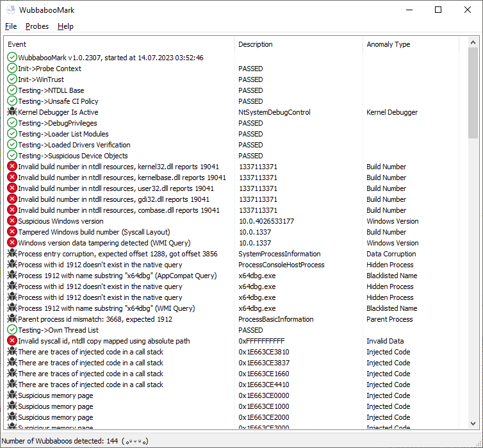
Task: Click bug icon for Process entry corruption
Action: 12,254
